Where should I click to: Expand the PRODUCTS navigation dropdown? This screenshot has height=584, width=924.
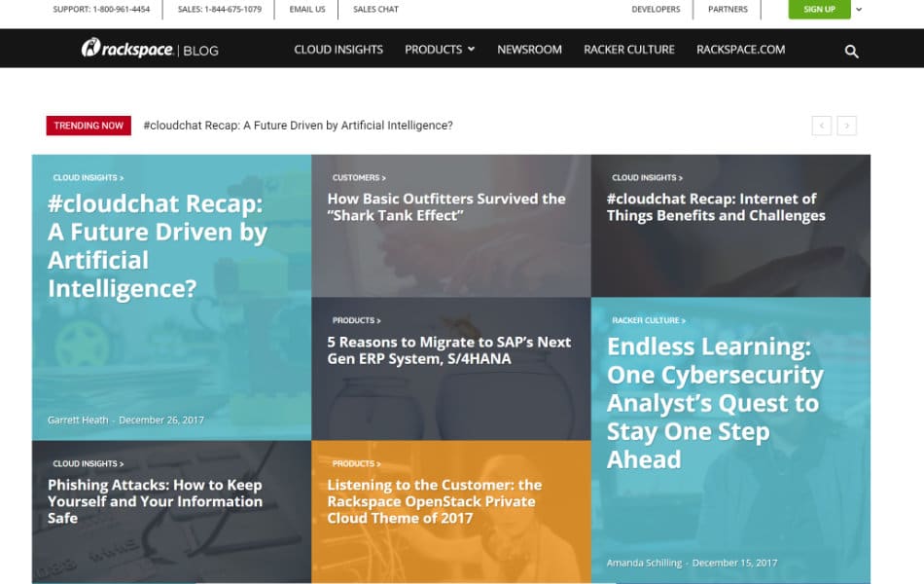pyautogui.click(x=437, y=50)
